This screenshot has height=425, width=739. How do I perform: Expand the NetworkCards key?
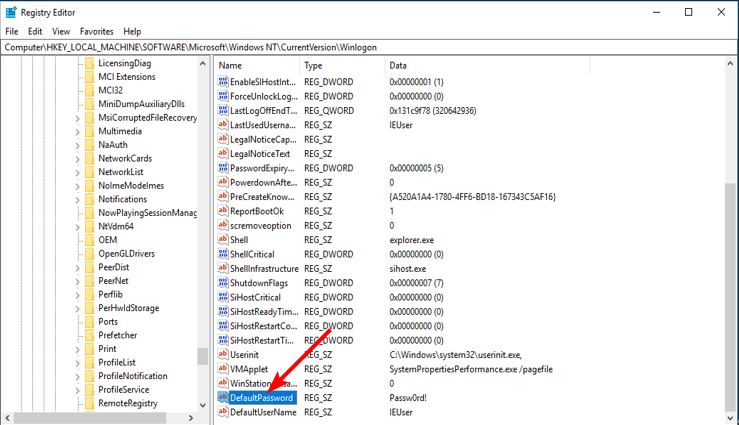(x=77, y=159)
